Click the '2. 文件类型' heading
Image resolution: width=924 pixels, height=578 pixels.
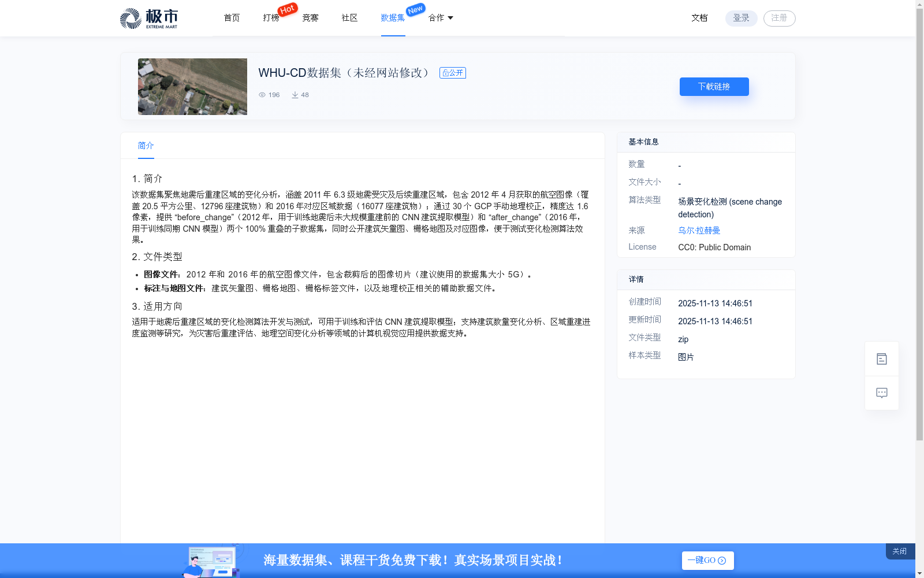tap(157, 257)
